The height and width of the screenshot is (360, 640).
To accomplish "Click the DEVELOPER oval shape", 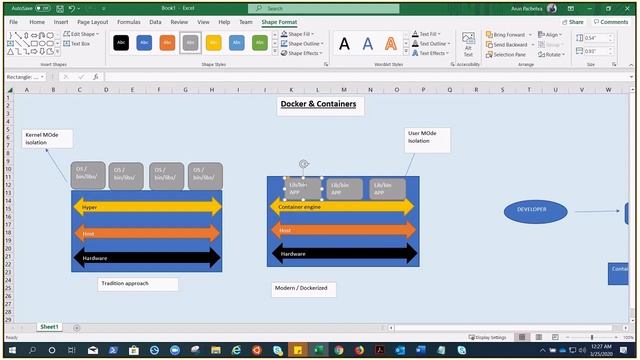I will tap(536, 211).
